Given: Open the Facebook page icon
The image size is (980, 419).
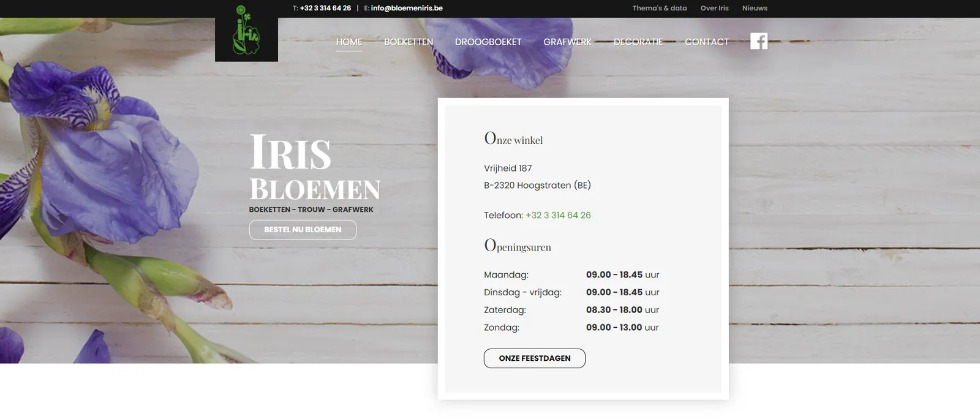Looking at the screenshot, I should coord(759,41).
